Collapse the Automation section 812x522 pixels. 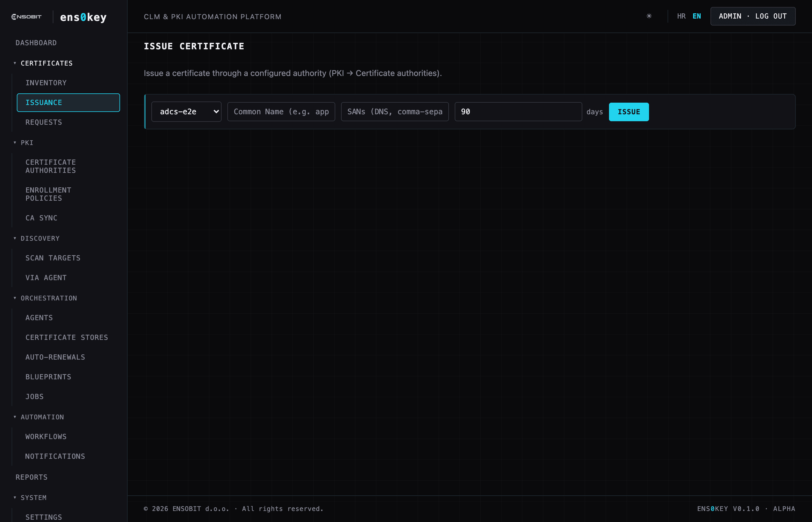click(x=15, y=417)
